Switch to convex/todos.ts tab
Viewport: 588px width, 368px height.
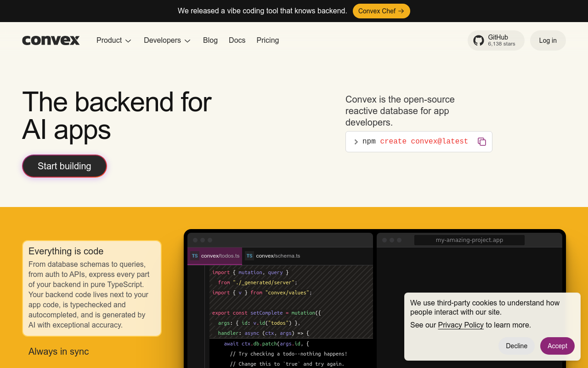pyautogui.click(x=215, y=256)
